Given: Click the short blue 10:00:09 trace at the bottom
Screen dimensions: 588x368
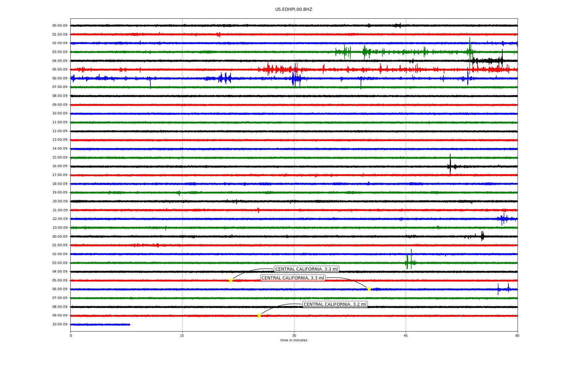Looking at the screenshot, I should pyautogui.click(x=100, y=324).
